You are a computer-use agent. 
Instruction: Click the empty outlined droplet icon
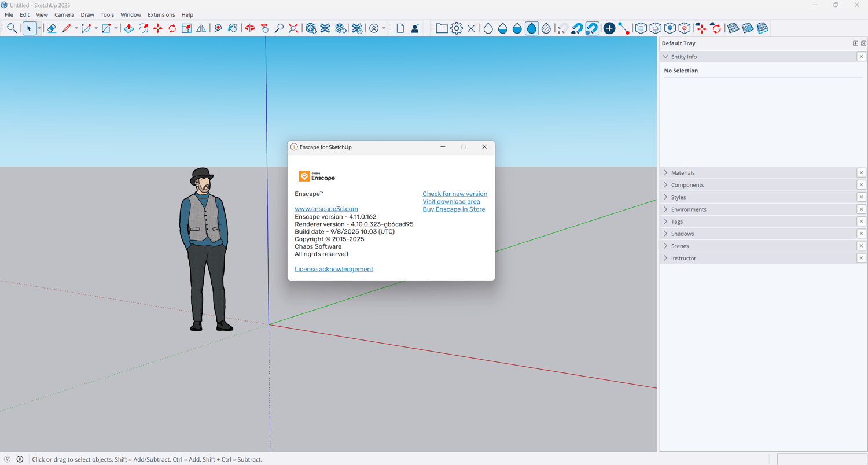(x=488, y=28)
